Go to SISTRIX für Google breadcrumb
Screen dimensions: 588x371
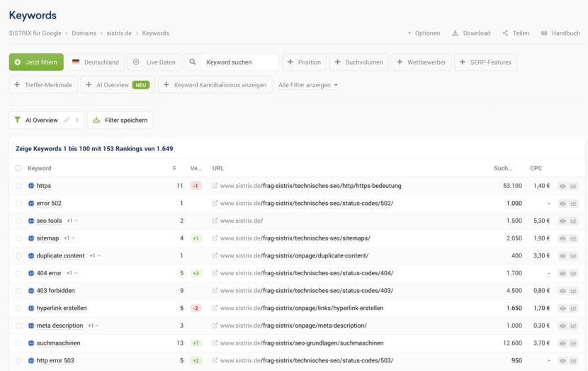pyautogui.click(x=35, y=33)
